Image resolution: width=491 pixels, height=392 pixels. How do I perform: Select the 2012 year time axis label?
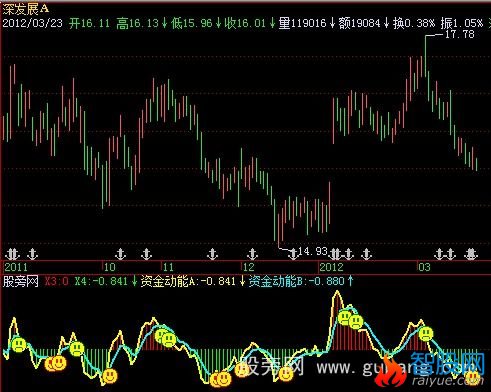point(331,267)
